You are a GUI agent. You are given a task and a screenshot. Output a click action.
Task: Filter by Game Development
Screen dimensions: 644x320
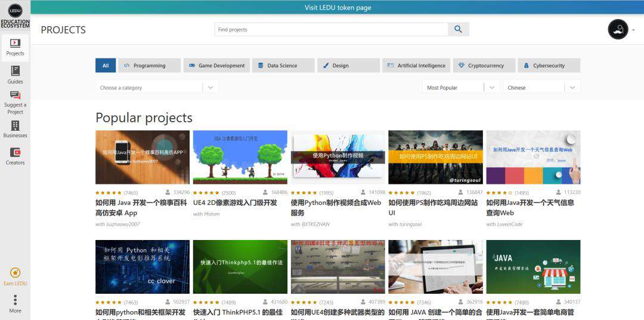[216, 66]
